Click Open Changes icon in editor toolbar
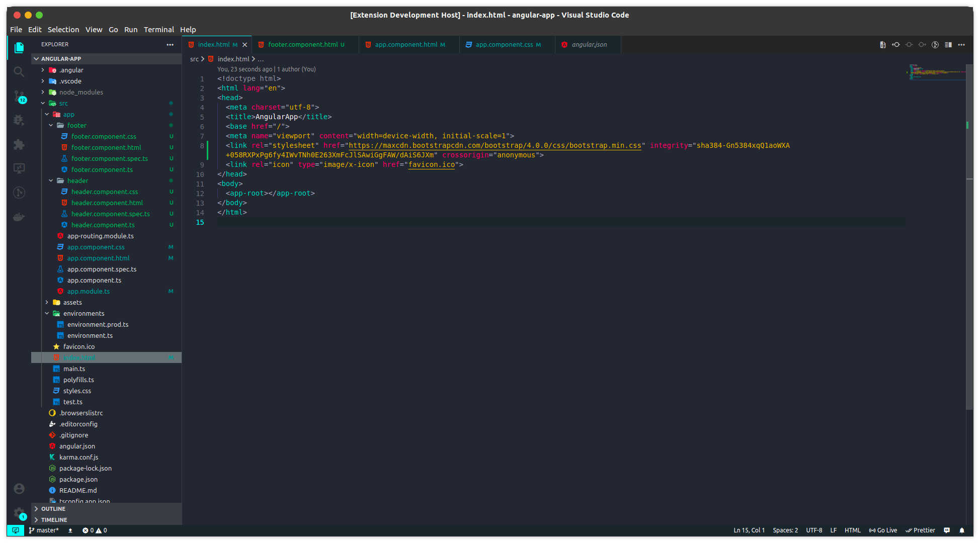The image size is (980, 543). point(882,45)
